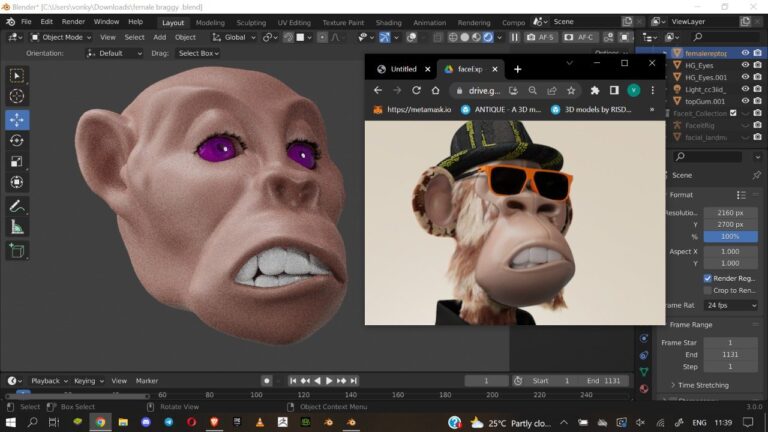Activate the Rotate tool
The image size is (768, 432).
point(17,141)
